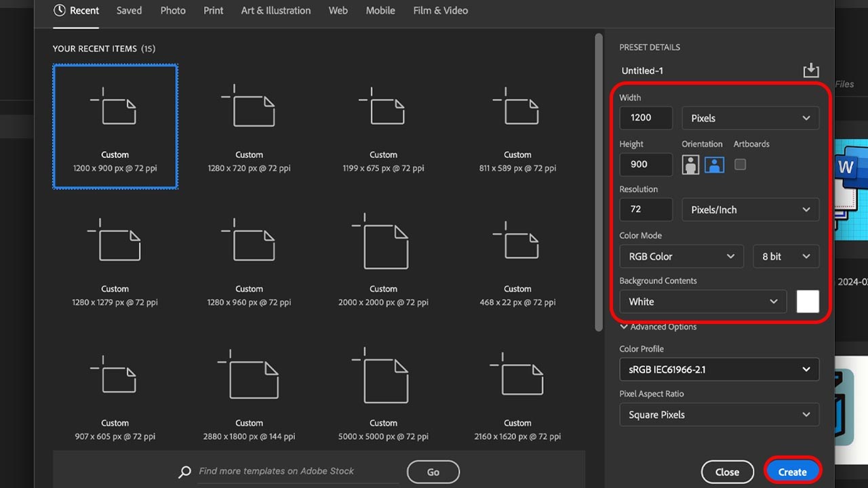Open the Pixels/Inch resolution units dropdown
This screenshot has height=488, width=868.
[750, 209]
